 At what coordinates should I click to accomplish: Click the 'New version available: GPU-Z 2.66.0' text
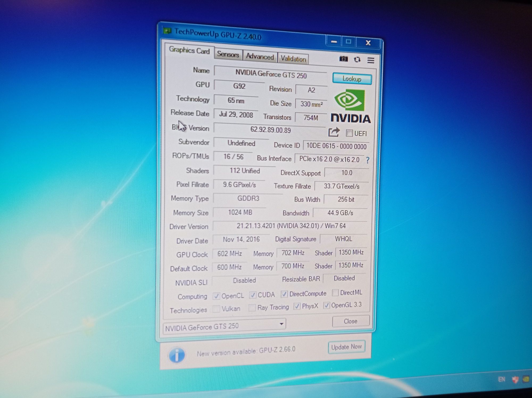246,351
